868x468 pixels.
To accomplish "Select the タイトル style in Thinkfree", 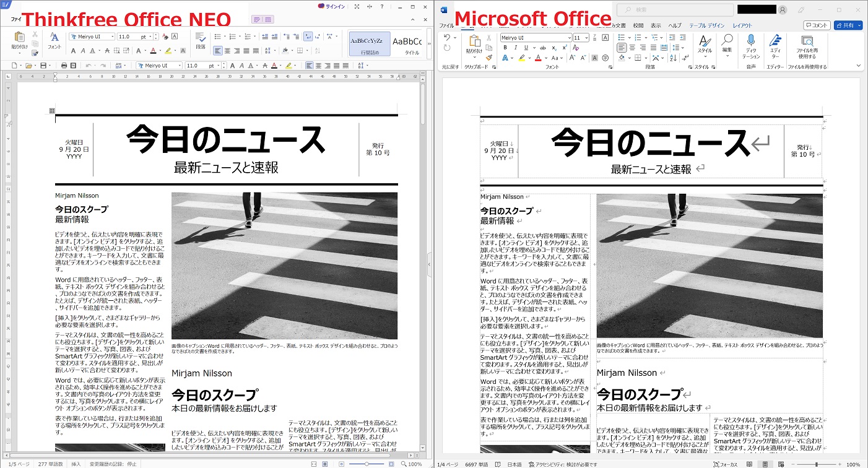I will click(407, 44).
